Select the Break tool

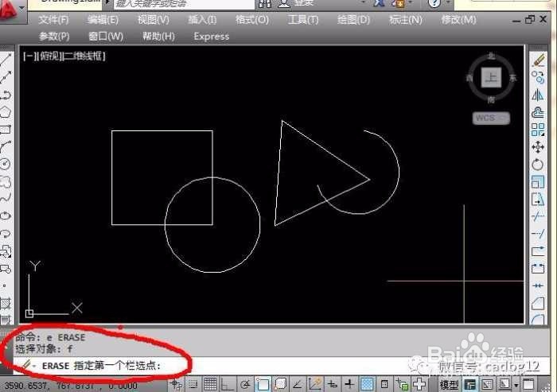click(538, 269)
